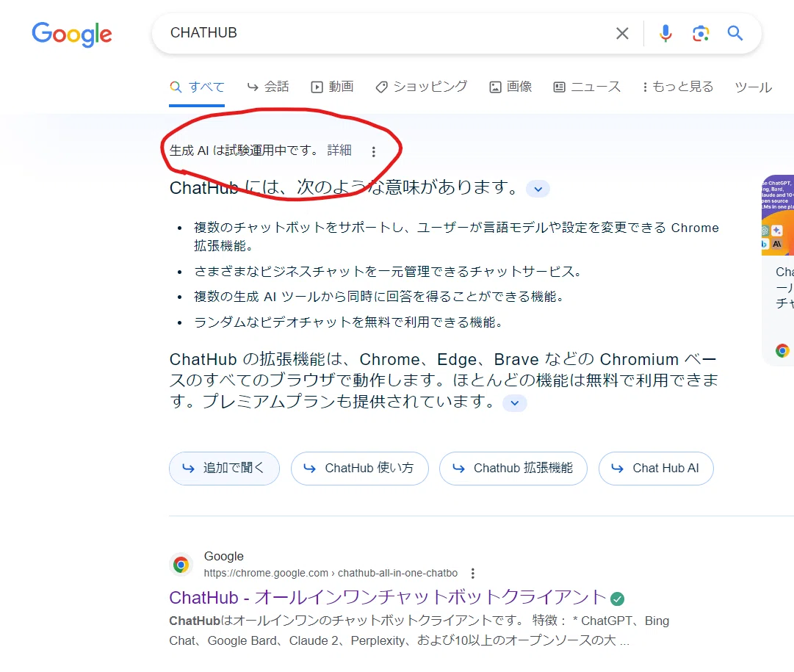Expand chevron after ChatHub meaning heading
The width and height of the screenshot is (794, 672).
pos(538,189)
